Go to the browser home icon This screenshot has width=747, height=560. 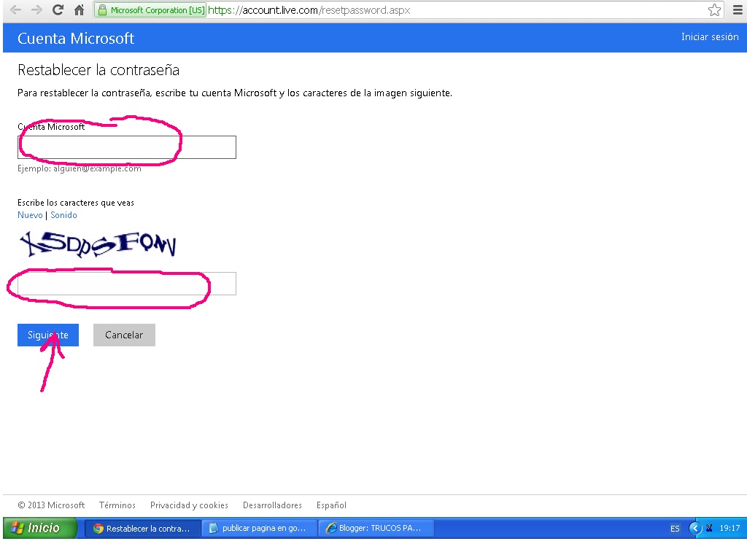point(79,10)
